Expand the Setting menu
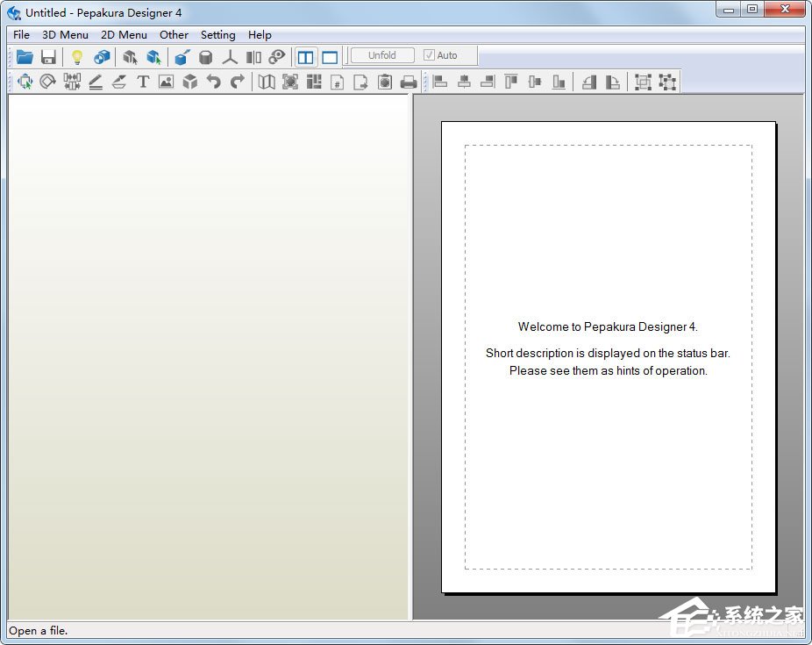Viewport: 812px width, 645px height. (x=217, y=35)
